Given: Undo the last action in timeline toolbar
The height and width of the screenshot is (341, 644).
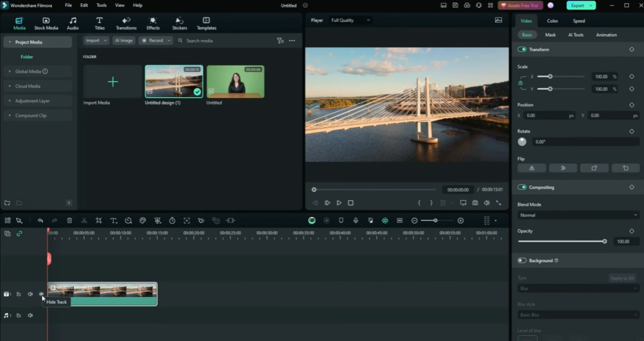Looking at the screenshot, I should 40,221.
